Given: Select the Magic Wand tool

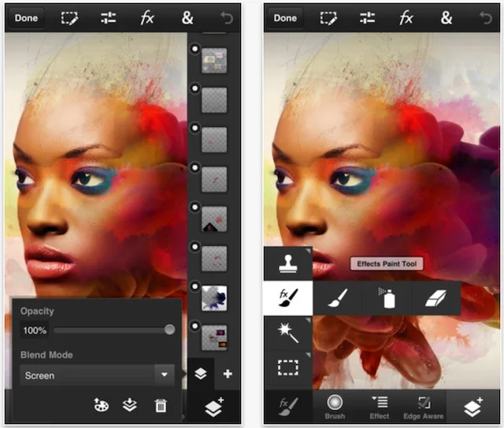Looking at the screenshot, I should 287,333.
